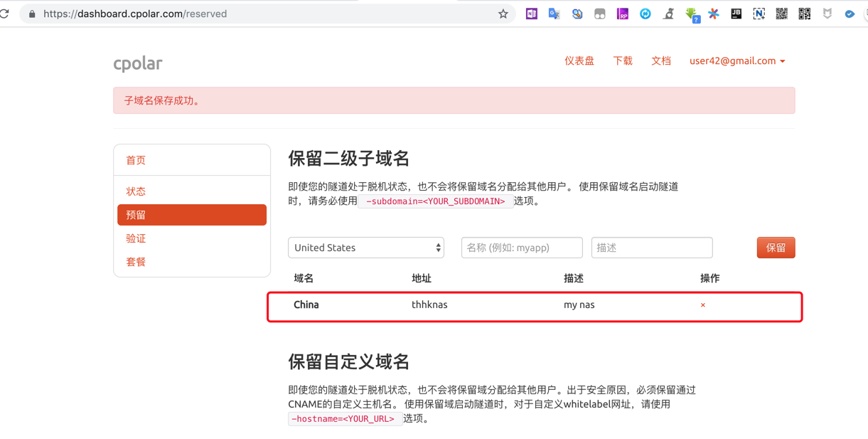This screenshot has width=868, height=439.
Task: Click the colorful asterisk extension icon
Action: tap(714, 14)
